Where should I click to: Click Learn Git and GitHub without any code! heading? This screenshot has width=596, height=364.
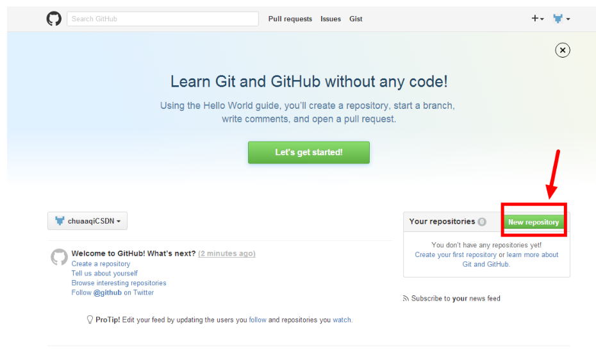[309, 81]
